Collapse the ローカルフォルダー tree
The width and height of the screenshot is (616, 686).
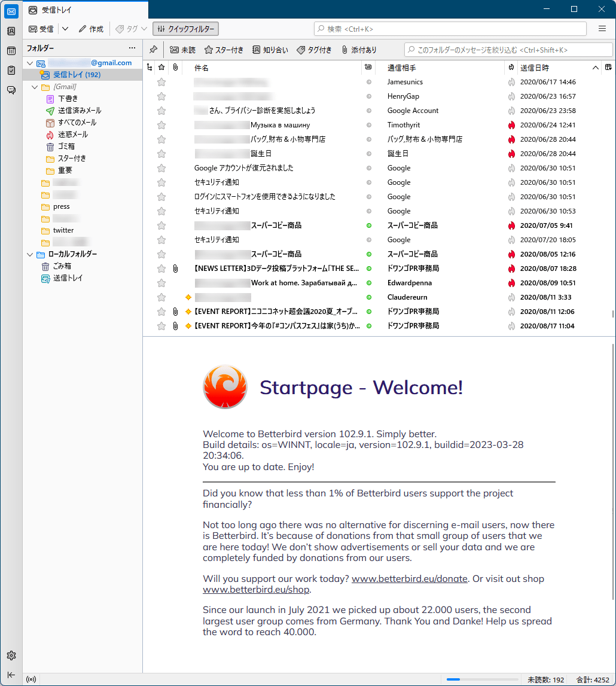click(30, 255)
